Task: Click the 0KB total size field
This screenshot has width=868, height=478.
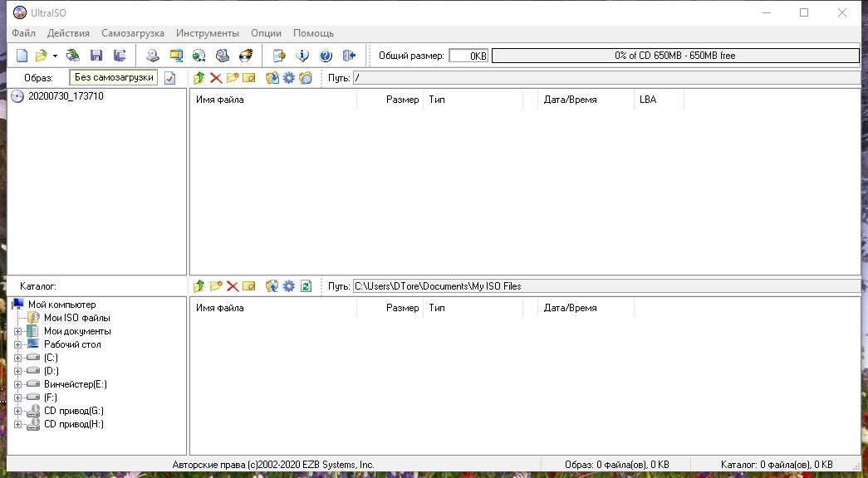Action: point(468,56)
